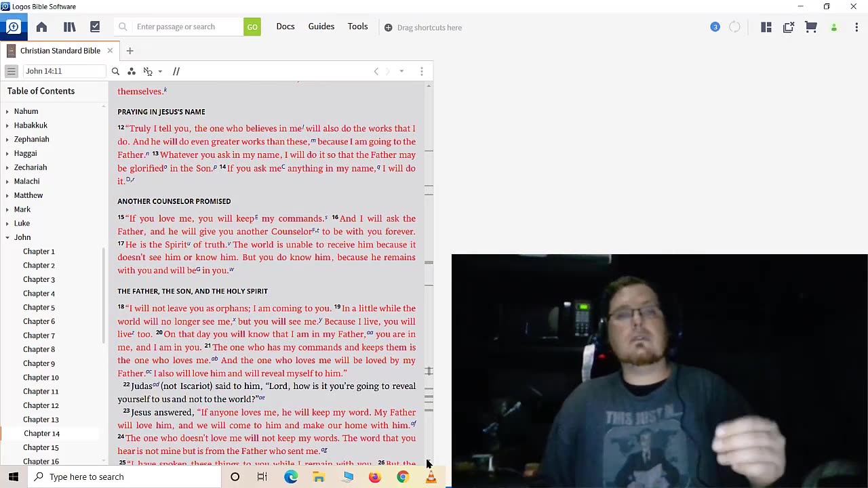The height and width of the screenshot is (488, 868).
Task: Expand the Habakkuk book
Action: (7, 125)
